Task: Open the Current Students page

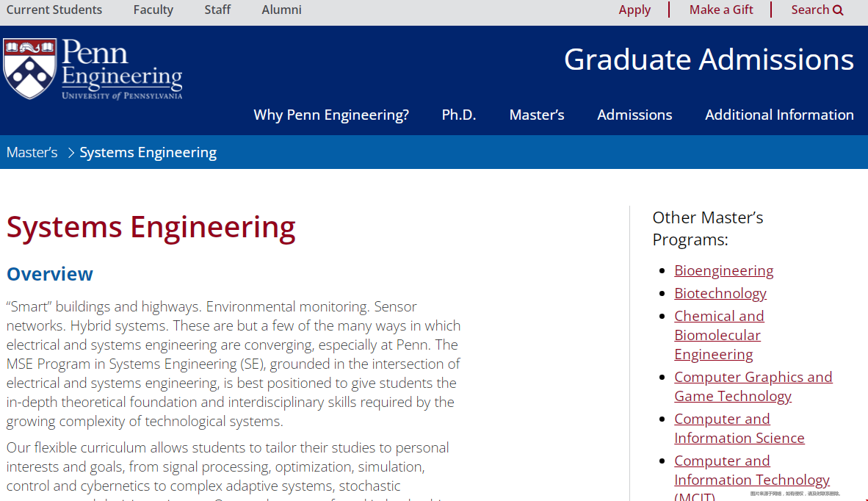Action: point(54,10)
